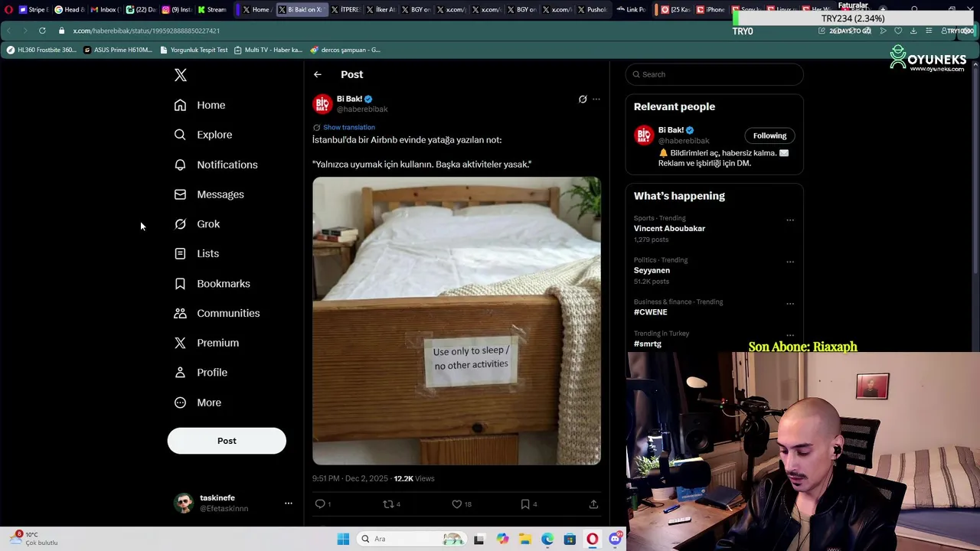The width and height of the screenshot is (980, 551).
Task: Open Bi Bak! author name on post
Action: (349, 99)
